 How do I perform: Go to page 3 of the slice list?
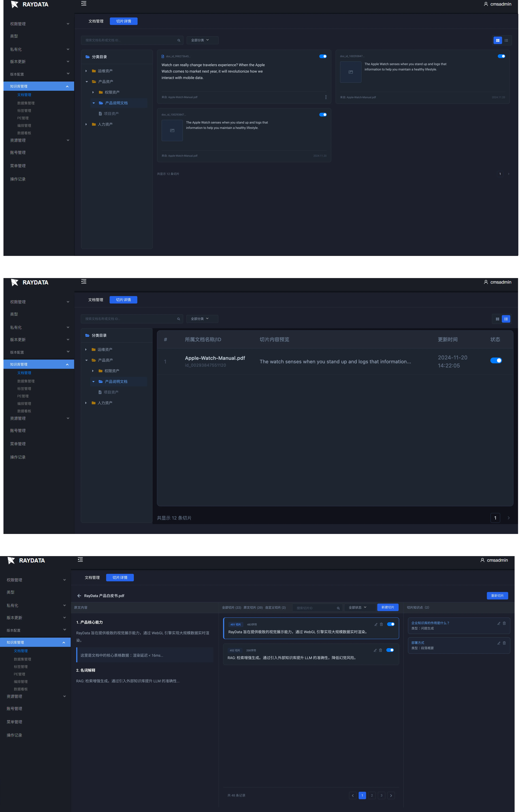(x=381, y=795)
